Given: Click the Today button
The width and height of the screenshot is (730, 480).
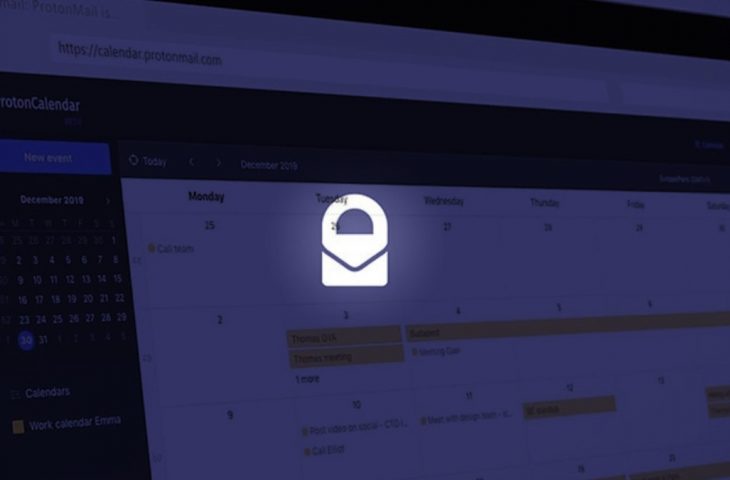Looking at the screenshot, I should (x=148, y=161).
